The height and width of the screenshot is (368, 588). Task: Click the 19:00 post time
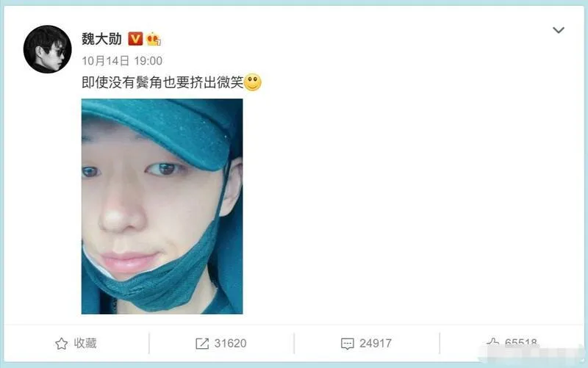point(148,61)
